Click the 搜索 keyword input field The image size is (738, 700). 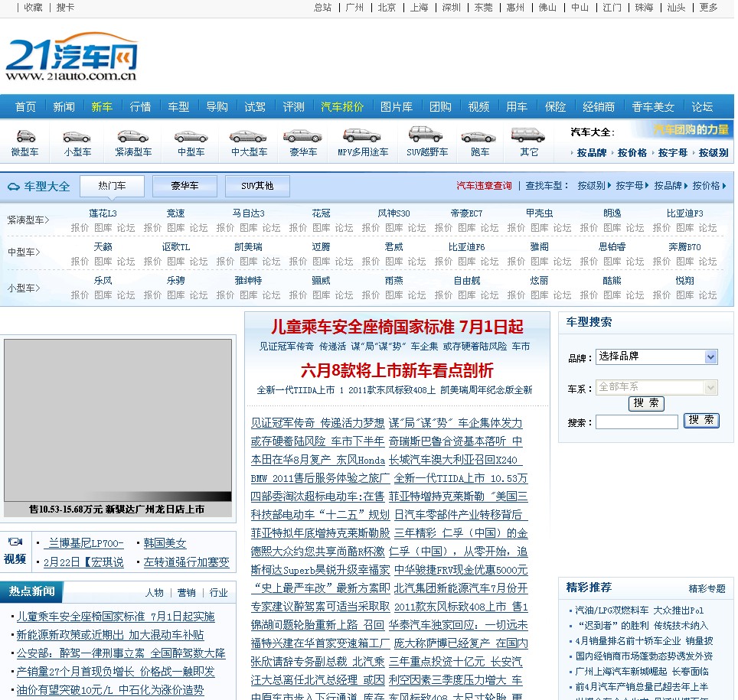pos(637,422)
